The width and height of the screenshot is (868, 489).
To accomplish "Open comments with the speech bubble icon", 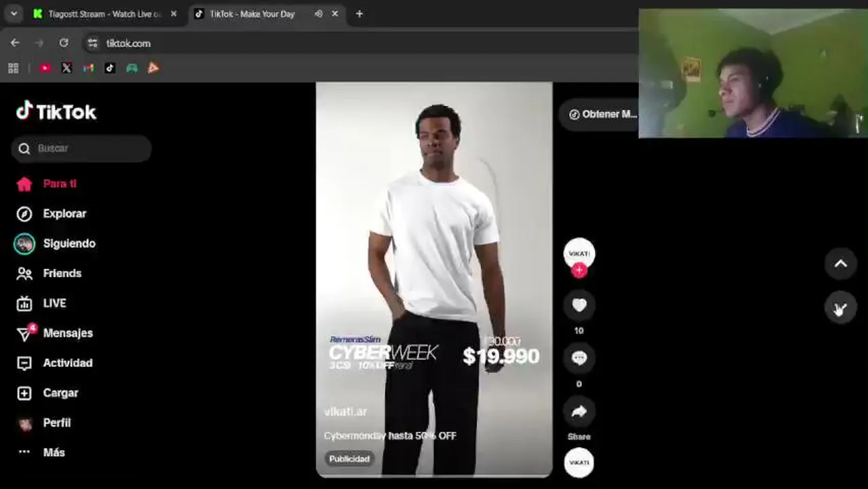I will pos(579,358).
